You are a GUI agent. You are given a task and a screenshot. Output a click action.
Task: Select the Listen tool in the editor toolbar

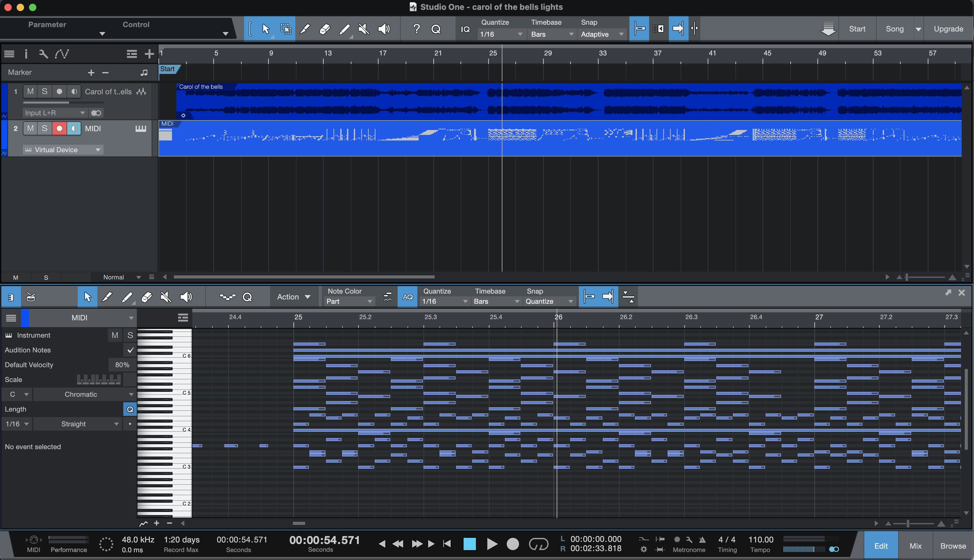tap(186, 297)
